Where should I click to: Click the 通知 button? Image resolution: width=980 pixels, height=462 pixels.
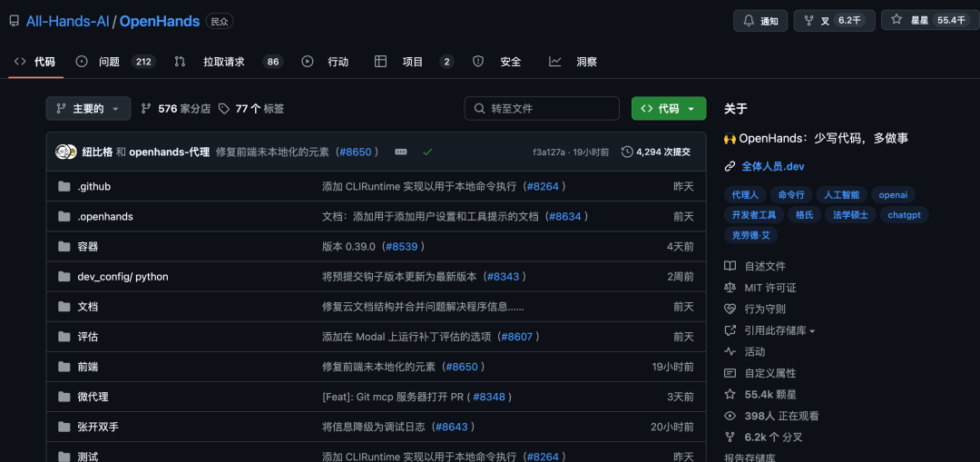(760, 21)
